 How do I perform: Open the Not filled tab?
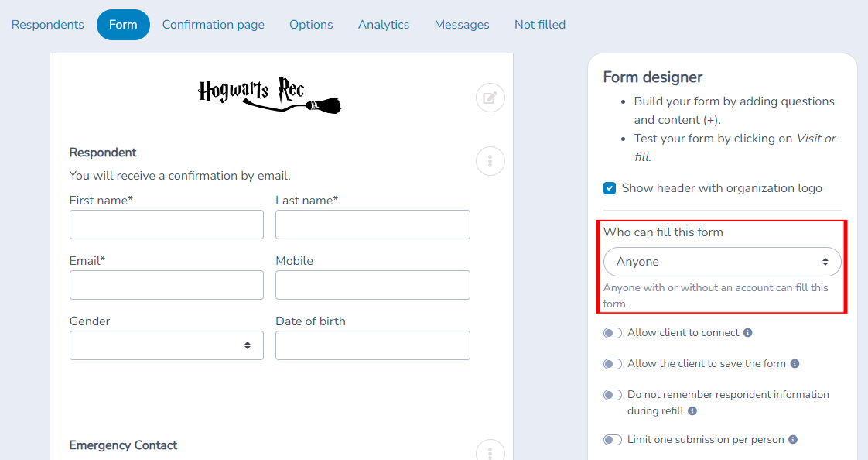tap(540, 24)
